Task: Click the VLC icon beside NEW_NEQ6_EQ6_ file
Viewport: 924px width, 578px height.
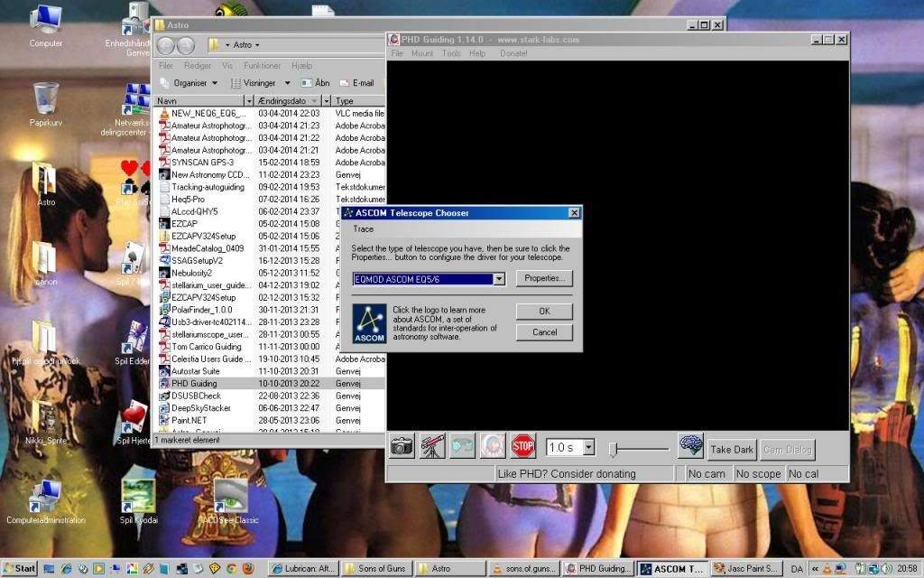Action: 164,113
